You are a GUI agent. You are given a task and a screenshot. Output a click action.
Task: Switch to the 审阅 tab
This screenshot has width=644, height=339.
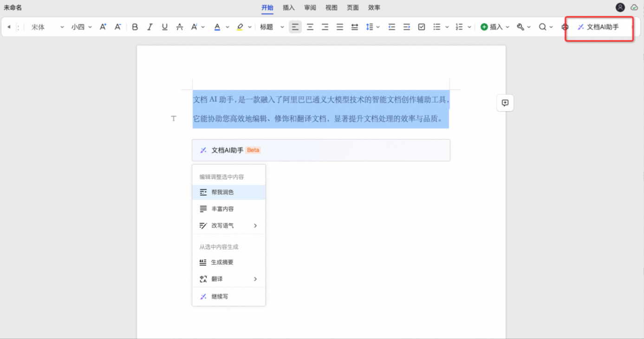[310, 7]
